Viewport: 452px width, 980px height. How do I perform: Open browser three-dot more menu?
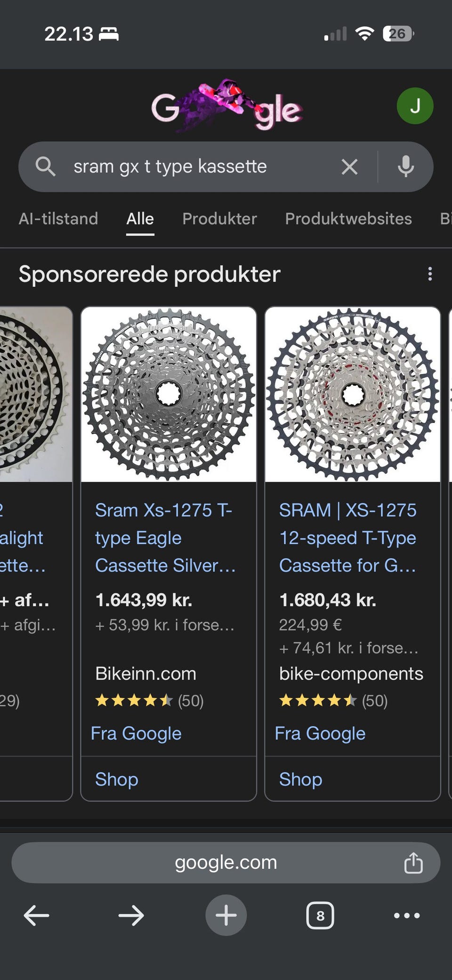(407, 915)
